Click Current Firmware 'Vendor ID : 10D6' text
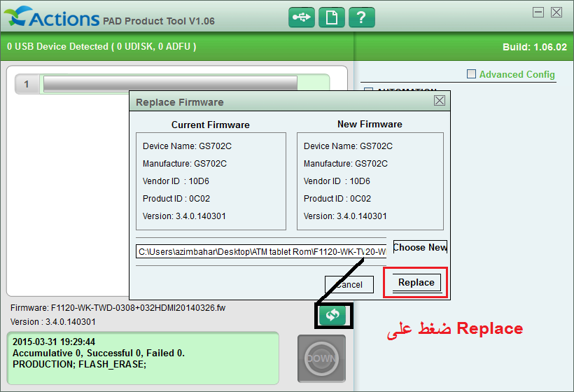This screenshot has height=392, width=574. (x=176, y=181)
